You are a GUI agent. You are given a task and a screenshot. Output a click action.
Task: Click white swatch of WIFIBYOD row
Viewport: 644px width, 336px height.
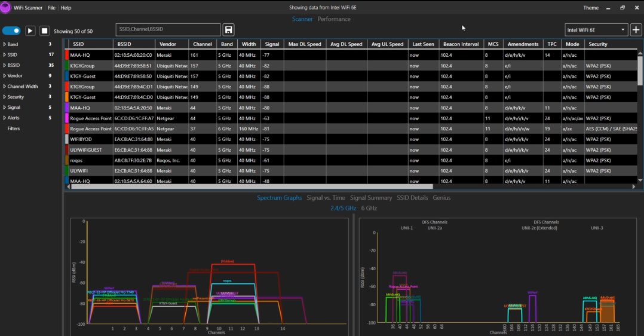click(67, 139)
